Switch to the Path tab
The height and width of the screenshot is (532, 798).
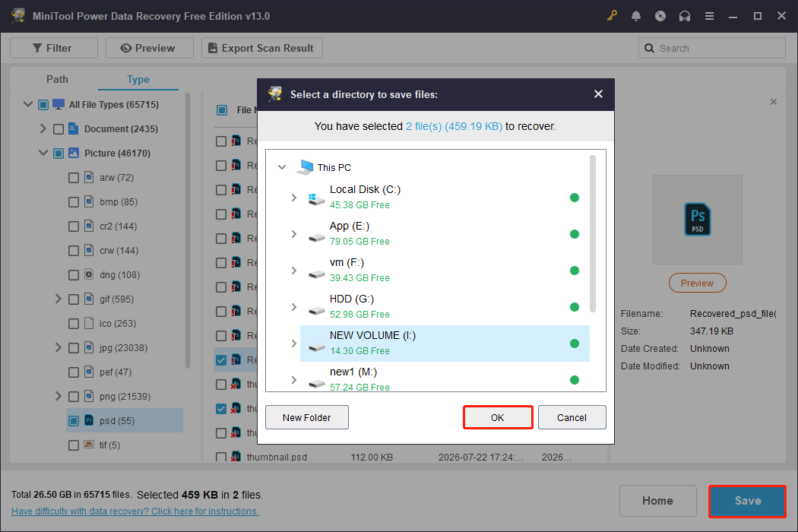tap(57, 79)
